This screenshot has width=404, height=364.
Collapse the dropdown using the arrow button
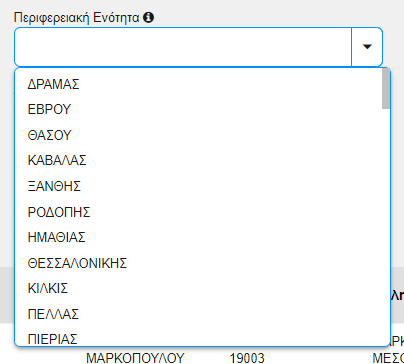point(367,47)
